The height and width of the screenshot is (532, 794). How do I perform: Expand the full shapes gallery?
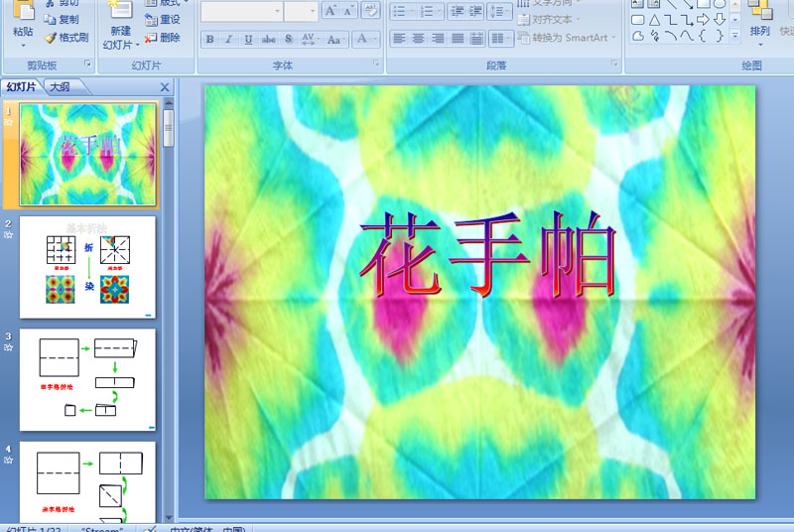(735, 36)
